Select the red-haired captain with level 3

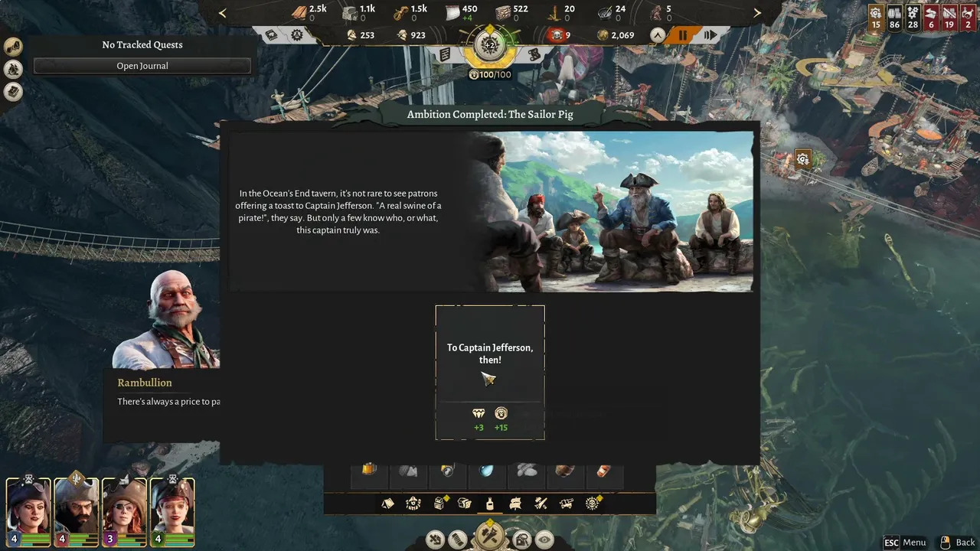click(x=124, y=513)
